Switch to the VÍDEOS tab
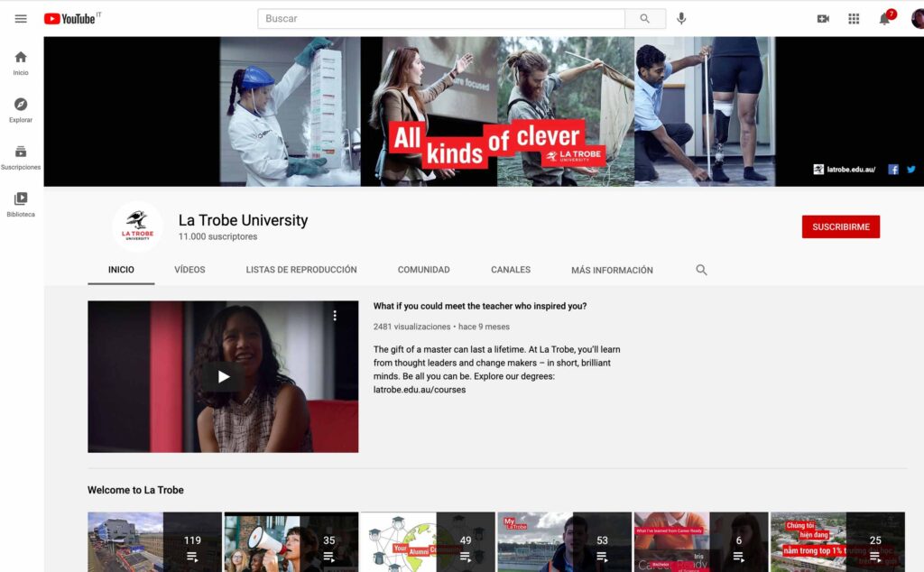This screenshot has width=924, height=572. pyautogui.click(x=189, y=270)
